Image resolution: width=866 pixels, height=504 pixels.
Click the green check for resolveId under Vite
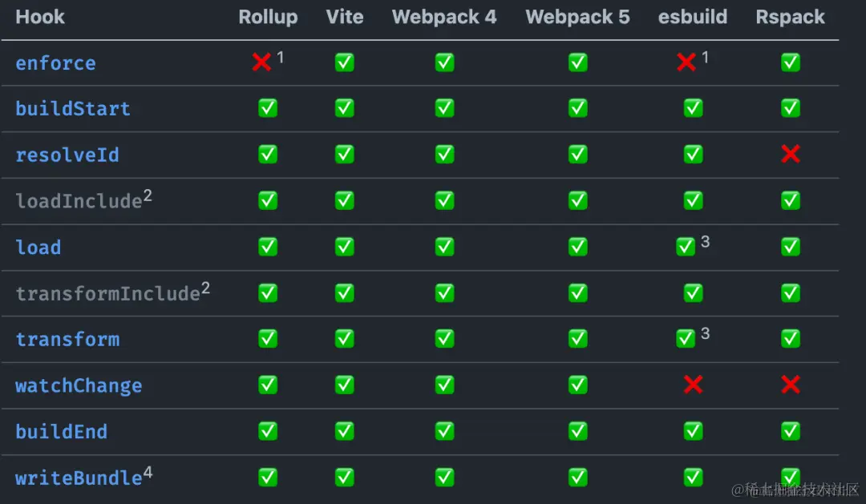pyautogui.click(x=345, y=155)
